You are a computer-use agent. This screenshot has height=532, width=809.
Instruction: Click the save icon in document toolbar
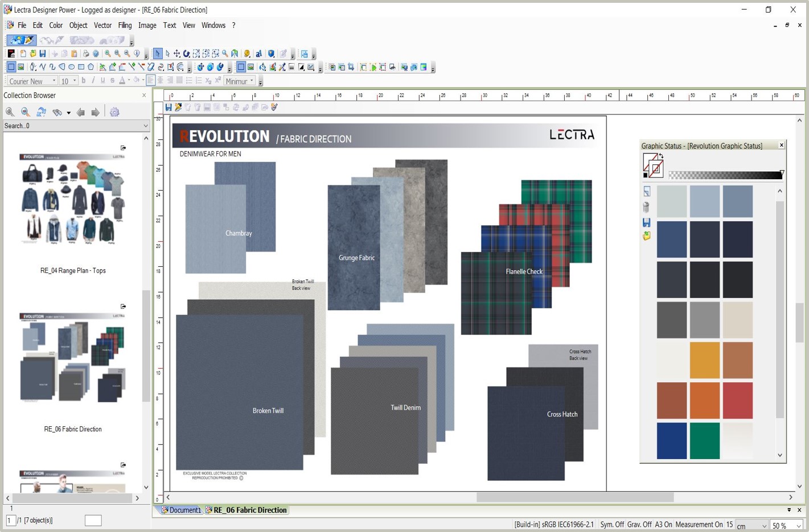pyautogui.click(x=169, y=107)
